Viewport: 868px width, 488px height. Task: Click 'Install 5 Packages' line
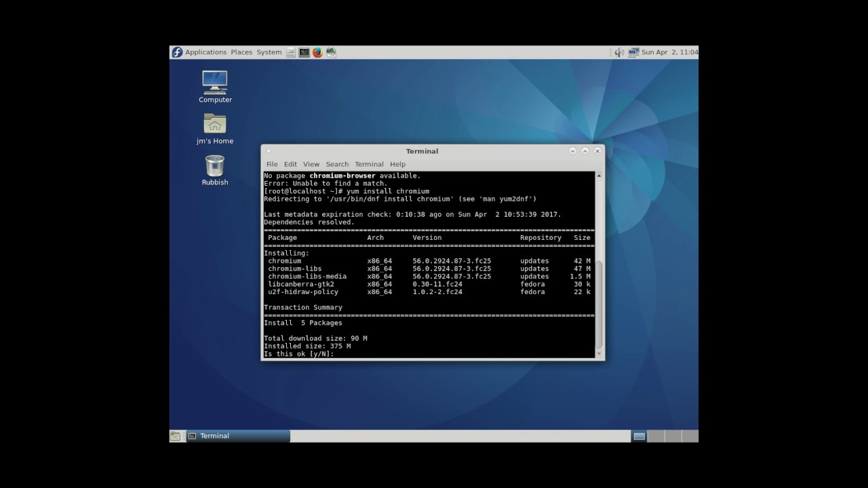303,323
